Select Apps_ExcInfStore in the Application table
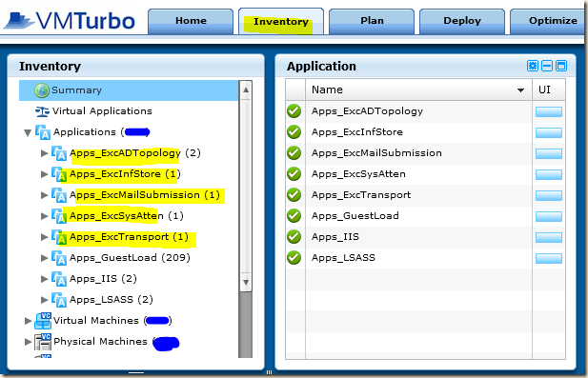Screen dimensions: 588x378 pyautogui.click(x=357, y=132)
